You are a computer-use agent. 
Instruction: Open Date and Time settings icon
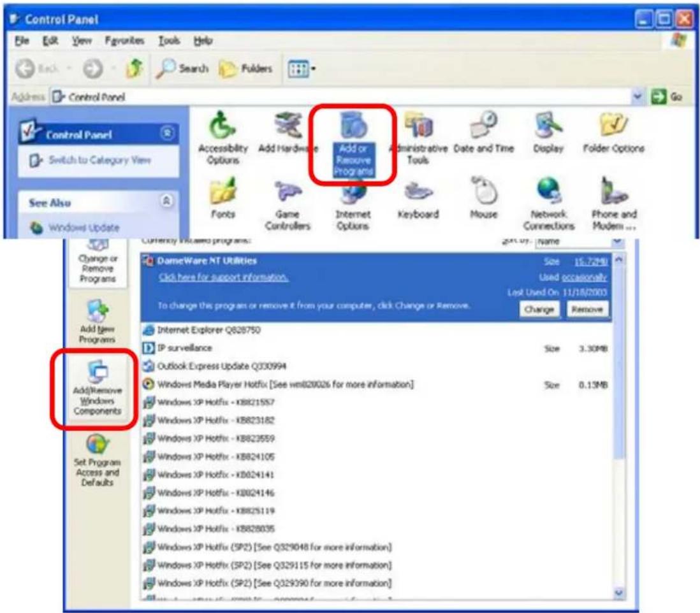point(483,133)
